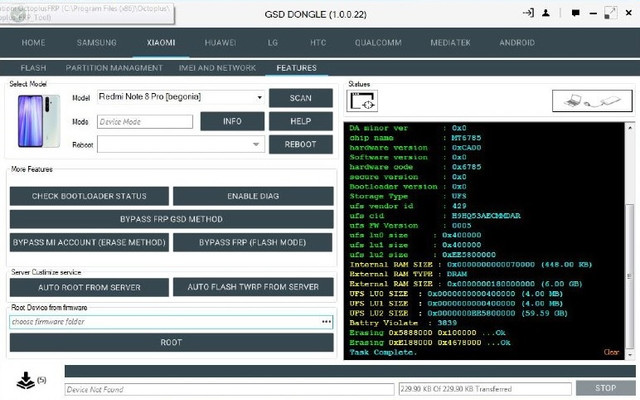Click the screenshot capture icon under Statues
The image size is (640, 400).
(362, 101)
